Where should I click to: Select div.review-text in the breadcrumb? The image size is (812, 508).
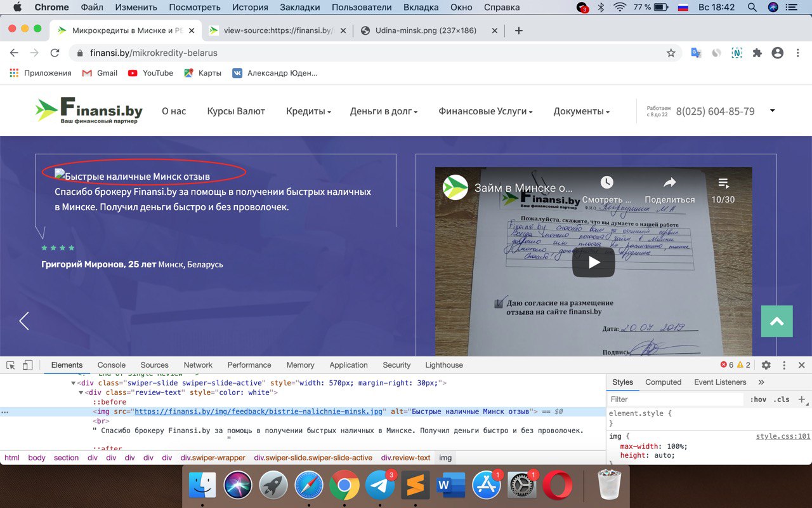coord(405,457)
